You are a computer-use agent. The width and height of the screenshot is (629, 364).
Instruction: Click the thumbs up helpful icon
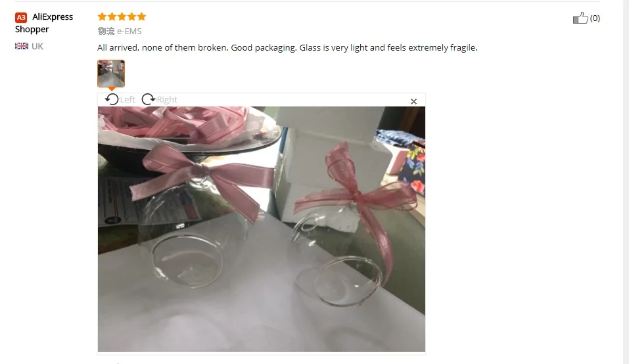580,18
